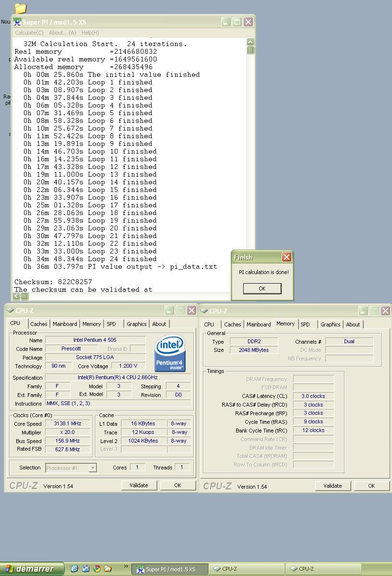Image resolution: width=392 pixels, height=576 pixels.
Task: Click the Core Voltage 1.200 V field
Action: coord(128,366)
